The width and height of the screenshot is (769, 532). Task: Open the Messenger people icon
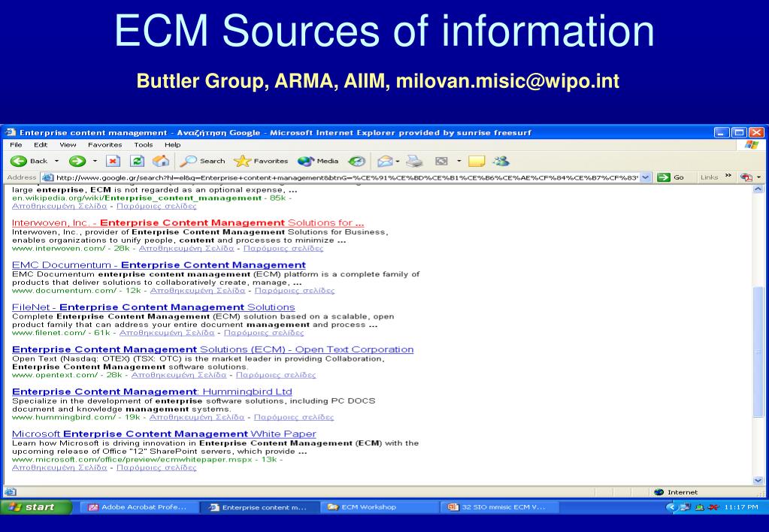501,161
